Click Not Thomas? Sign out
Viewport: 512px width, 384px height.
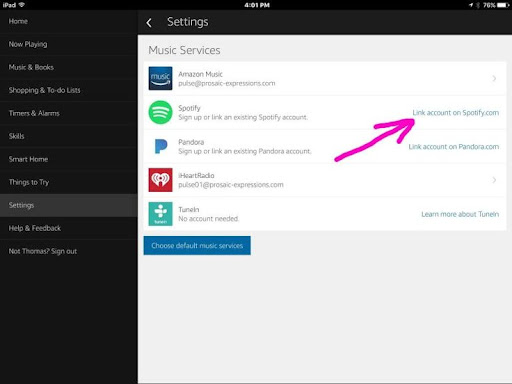pyautogui.click(x=69, y=251)
